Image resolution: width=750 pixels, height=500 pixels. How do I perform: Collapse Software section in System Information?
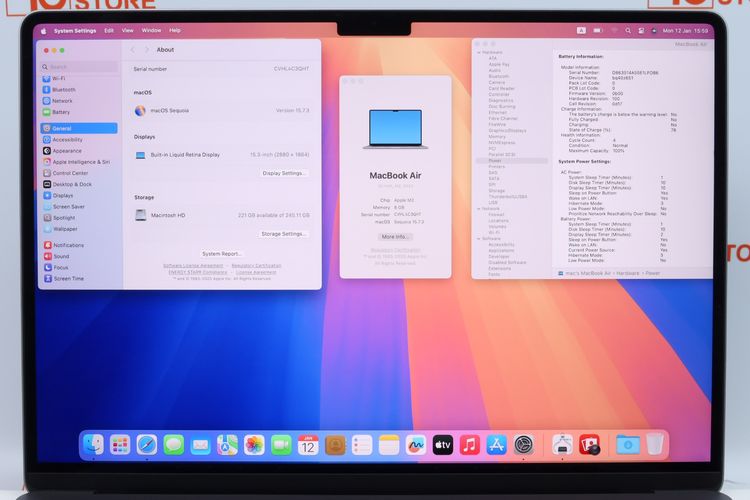(479, 238)
